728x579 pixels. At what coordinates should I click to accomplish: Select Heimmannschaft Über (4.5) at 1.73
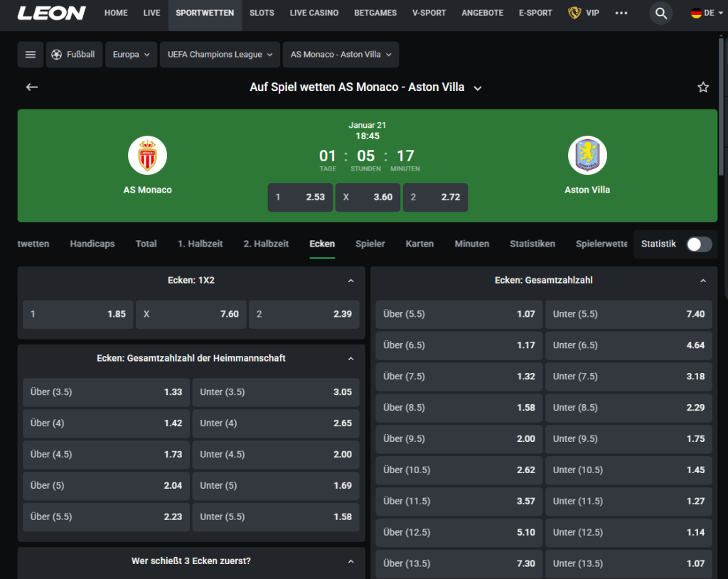coord(107,454)
